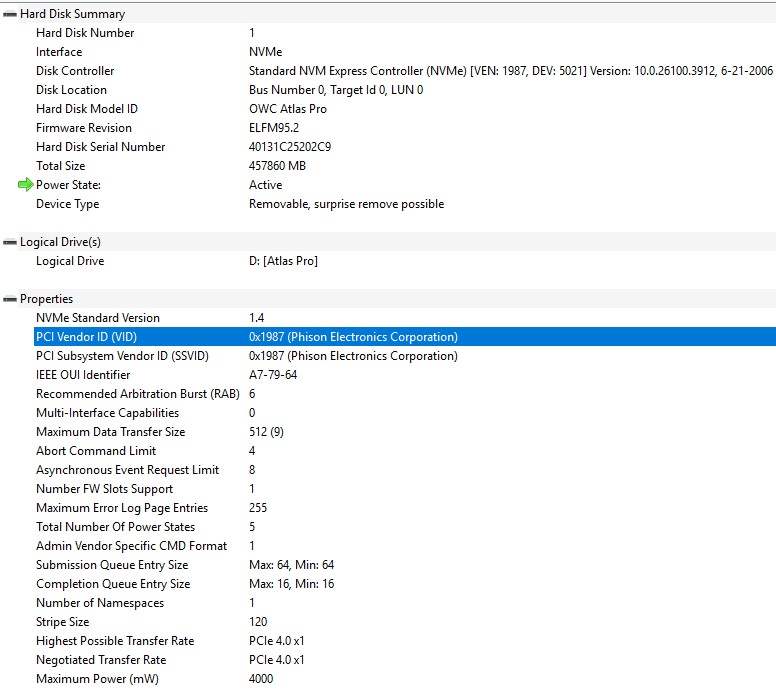Collapse the Hard Disk Summary section
This screenshot has width=776, height=694.
(10, 14)
